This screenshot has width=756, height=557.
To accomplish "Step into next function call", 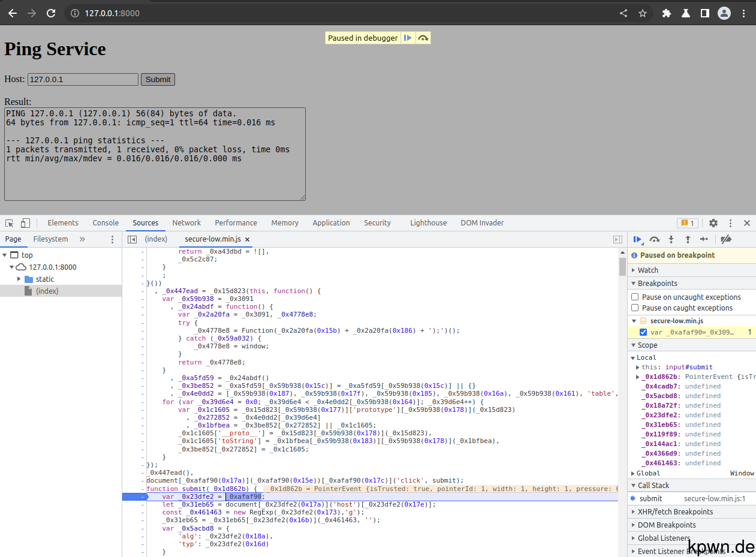I will coord(670,239).
